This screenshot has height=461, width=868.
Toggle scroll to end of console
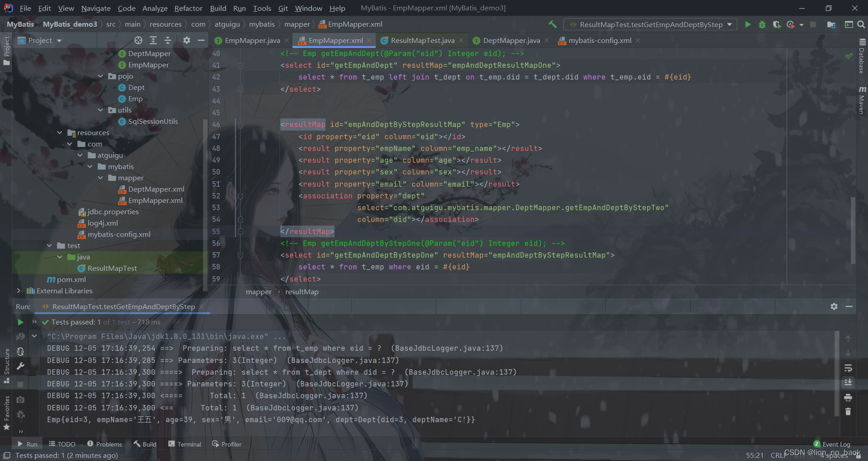point(848,383)
